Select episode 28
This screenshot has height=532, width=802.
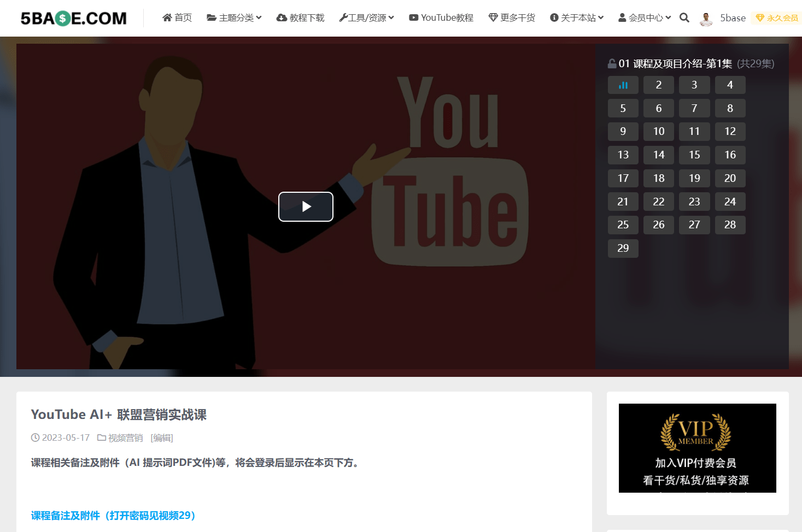[730, 225]
